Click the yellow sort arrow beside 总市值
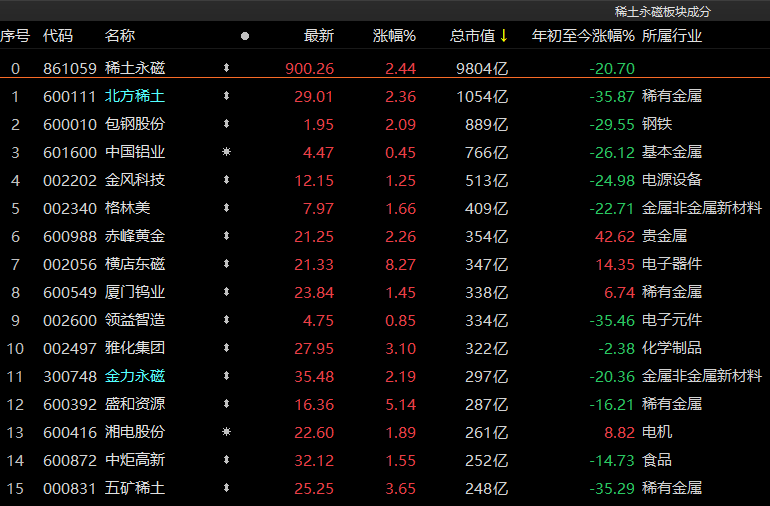Viewport: 770px width, 506px height. [x=504, y=35]
